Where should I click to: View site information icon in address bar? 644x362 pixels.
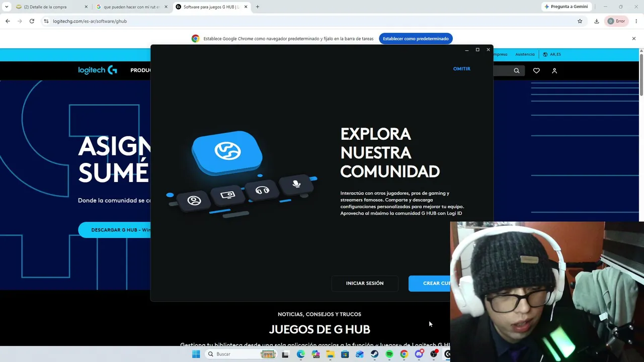[x=46, y=21]
